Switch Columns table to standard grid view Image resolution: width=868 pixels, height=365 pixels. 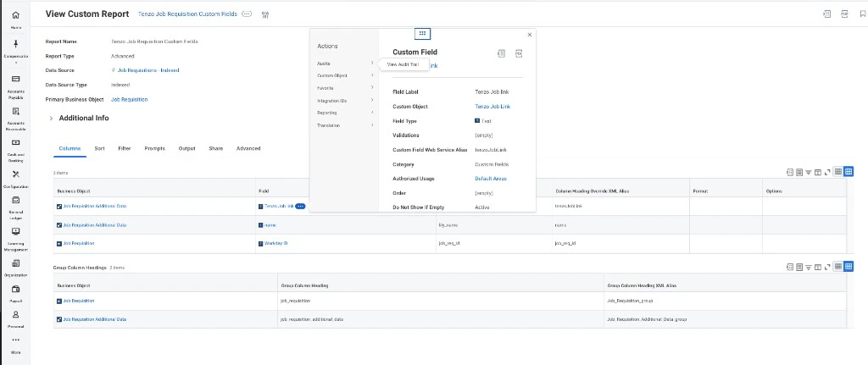(x=848, y=172)
